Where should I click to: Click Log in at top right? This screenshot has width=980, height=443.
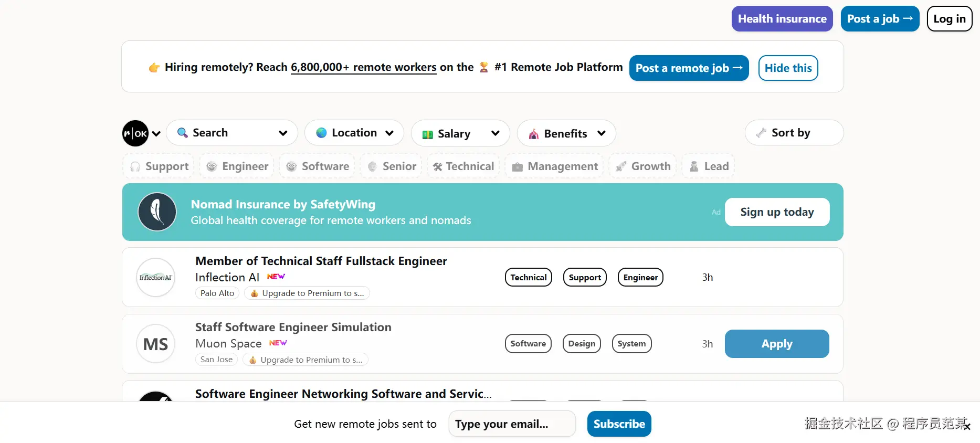tap(949, 19)
